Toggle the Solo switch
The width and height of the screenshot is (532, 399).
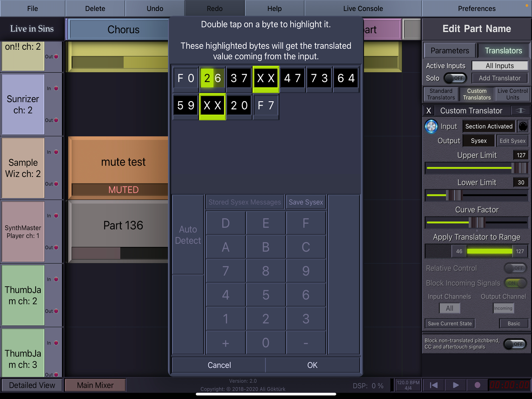(455, 78)
